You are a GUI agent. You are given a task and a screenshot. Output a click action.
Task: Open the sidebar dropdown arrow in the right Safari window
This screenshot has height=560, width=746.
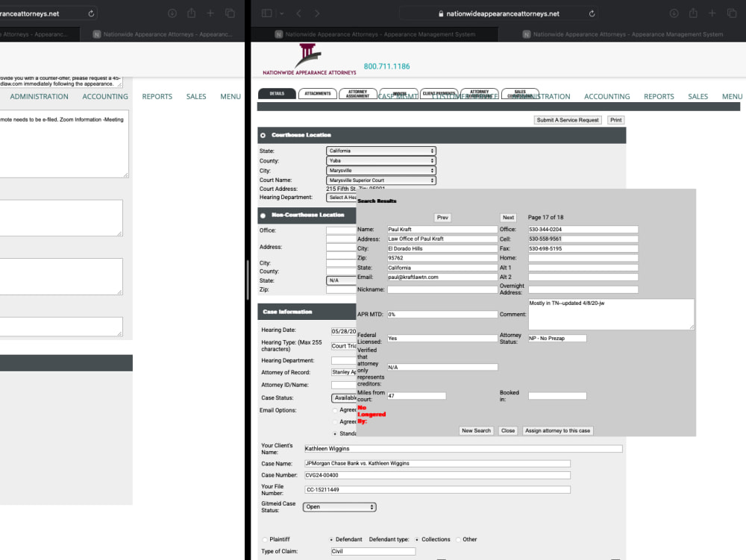(x=282, y=13)
